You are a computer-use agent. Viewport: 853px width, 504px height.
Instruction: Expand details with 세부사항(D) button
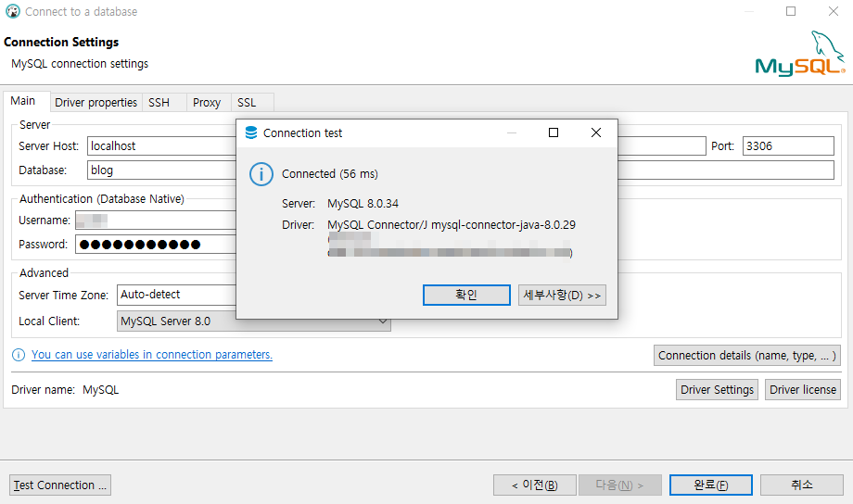pyautogui.click(x=562, y=296)
